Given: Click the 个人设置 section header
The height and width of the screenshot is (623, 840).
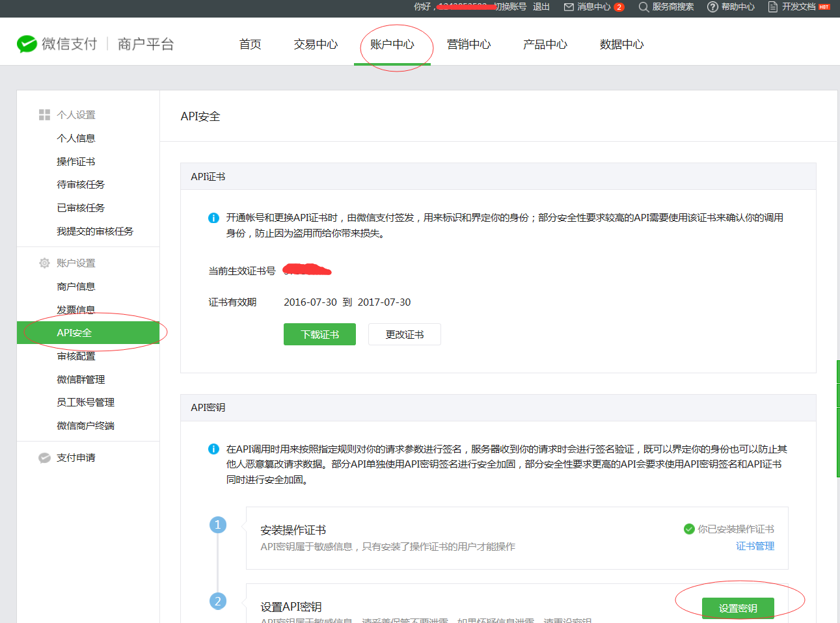Looking at the screenshot, I should point(76,115).
